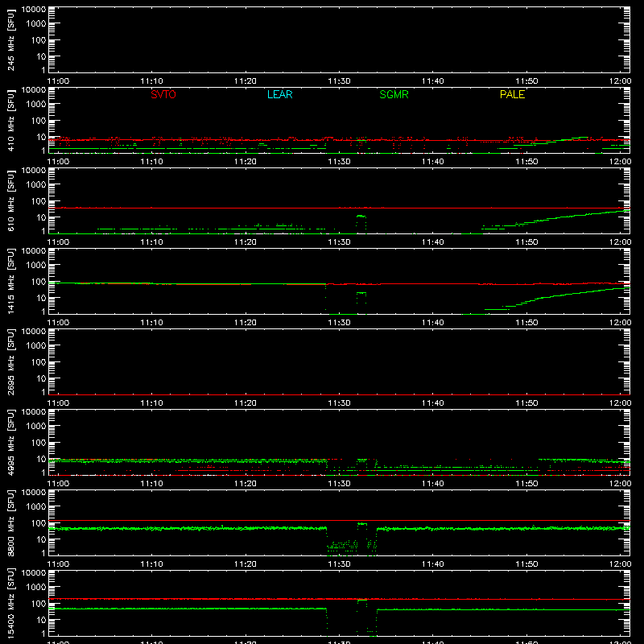Click the 1000 tick label on the 2695 MHz axis
This screenshot has width=644, height=644.
36,345
